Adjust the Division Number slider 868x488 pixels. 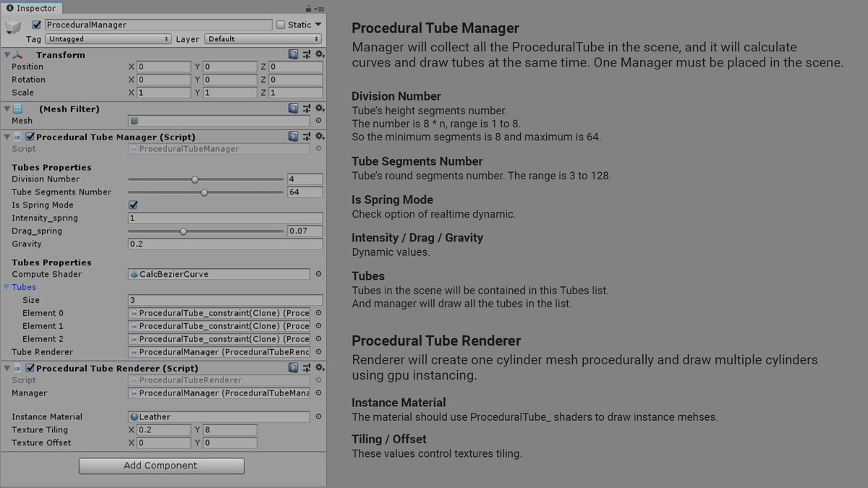(x=205, y=179)
